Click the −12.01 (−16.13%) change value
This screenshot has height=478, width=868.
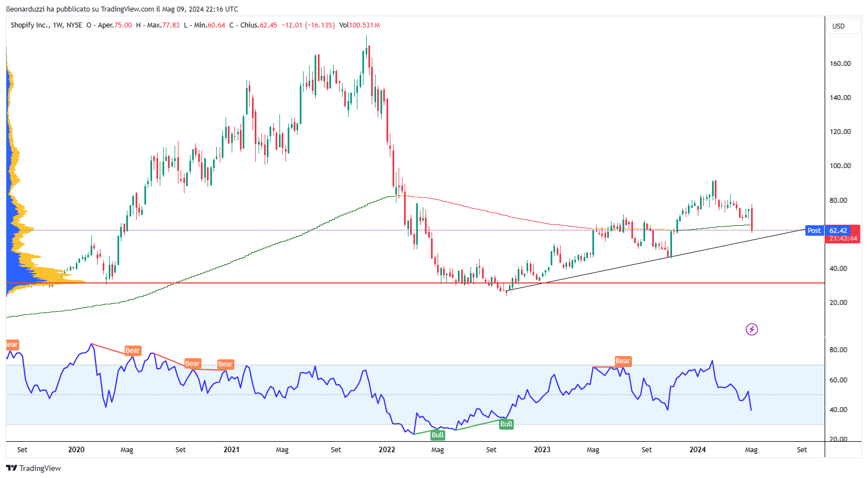point(308,25)
